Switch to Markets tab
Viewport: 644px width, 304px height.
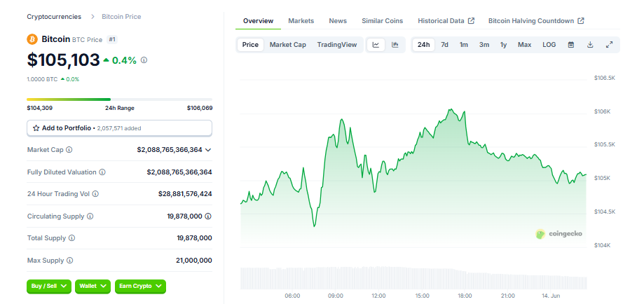[x=301, y=21]
